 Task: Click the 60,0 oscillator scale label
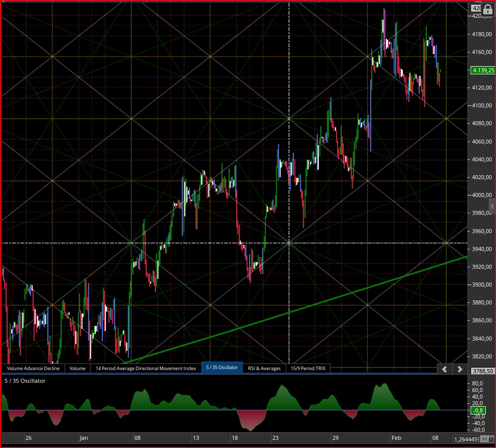point(477,390)
